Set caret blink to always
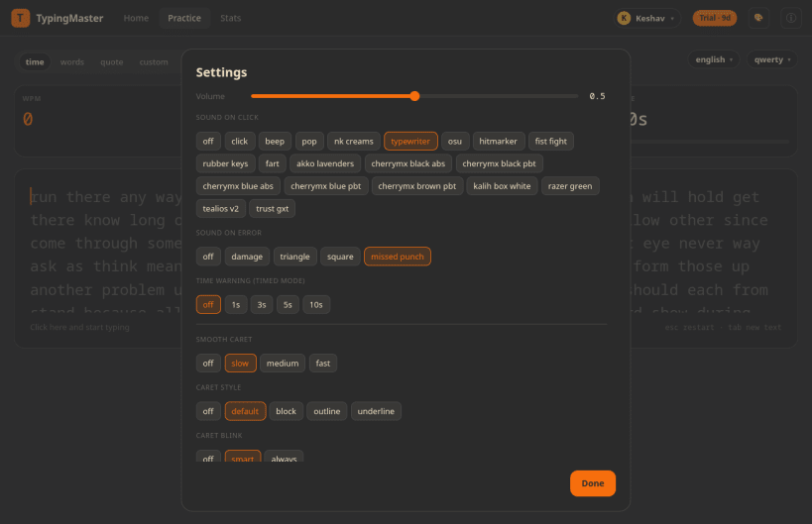This screenshot has height=524, width=812. pyautogui.click(x=284, y=457)
